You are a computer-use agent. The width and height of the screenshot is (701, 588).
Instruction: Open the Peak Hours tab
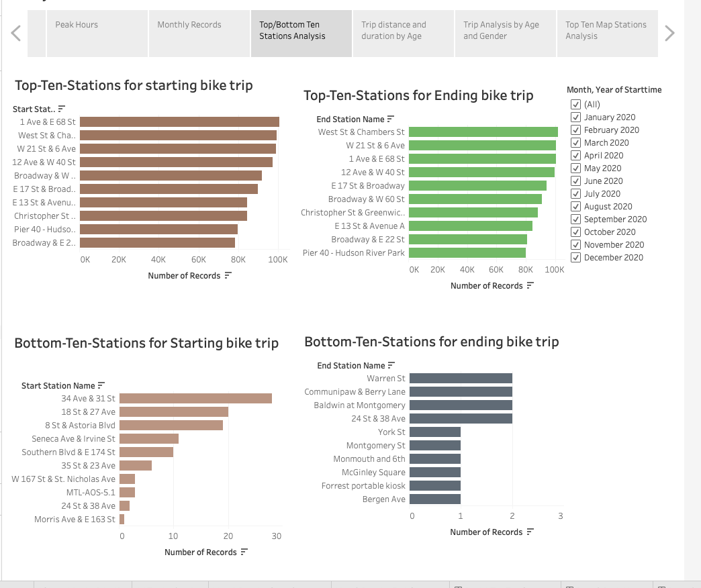96,33
